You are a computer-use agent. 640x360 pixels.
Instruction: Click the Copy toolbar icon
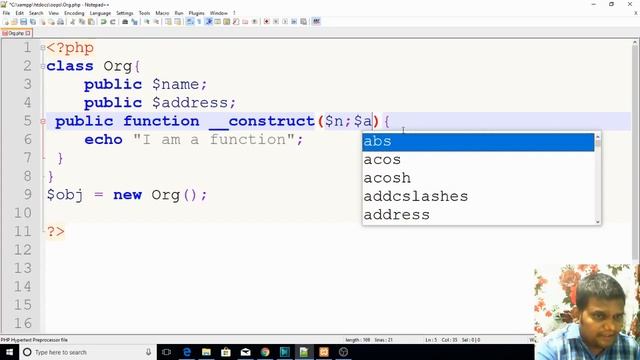(x=82, y=22)
